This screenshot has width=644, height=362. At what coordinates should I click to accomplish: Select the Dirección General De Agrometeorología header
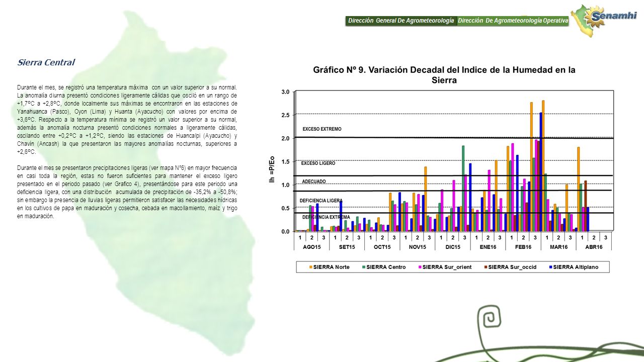point(401,21)
